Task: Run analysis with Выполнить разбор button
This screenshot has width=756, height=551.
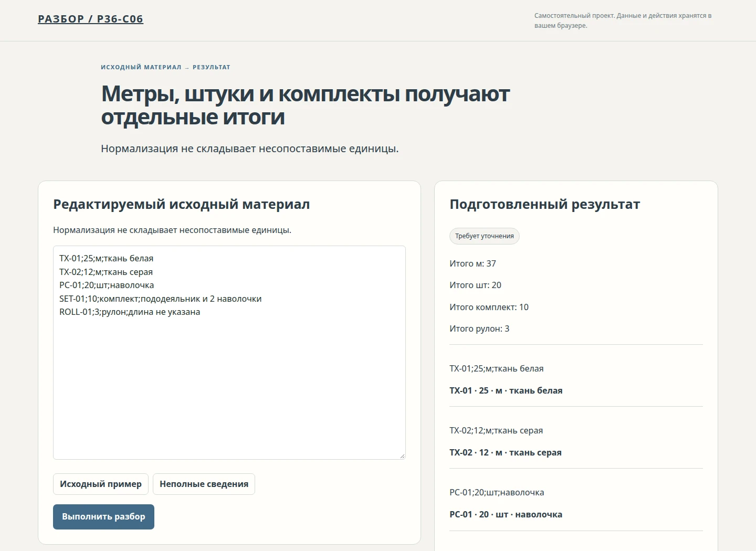Action: click(x=103, y=517)
